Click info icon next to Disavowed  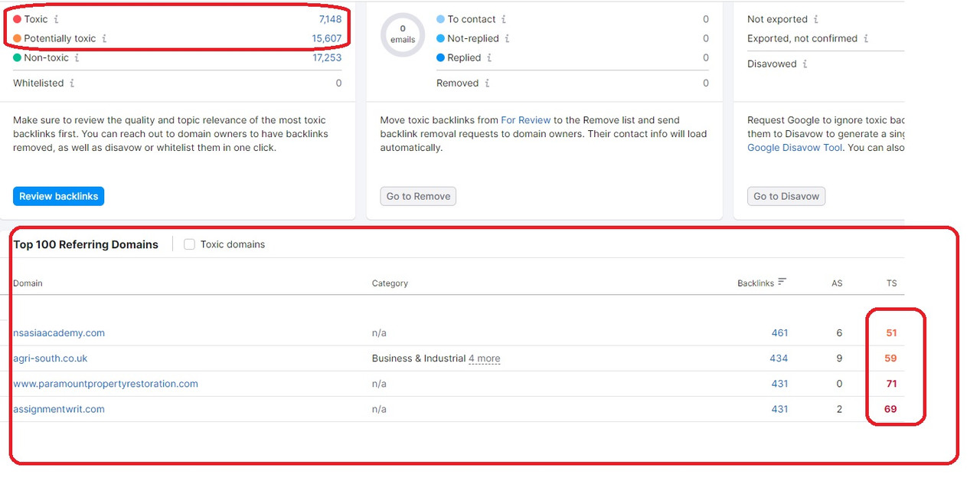(x=805, y=64)
